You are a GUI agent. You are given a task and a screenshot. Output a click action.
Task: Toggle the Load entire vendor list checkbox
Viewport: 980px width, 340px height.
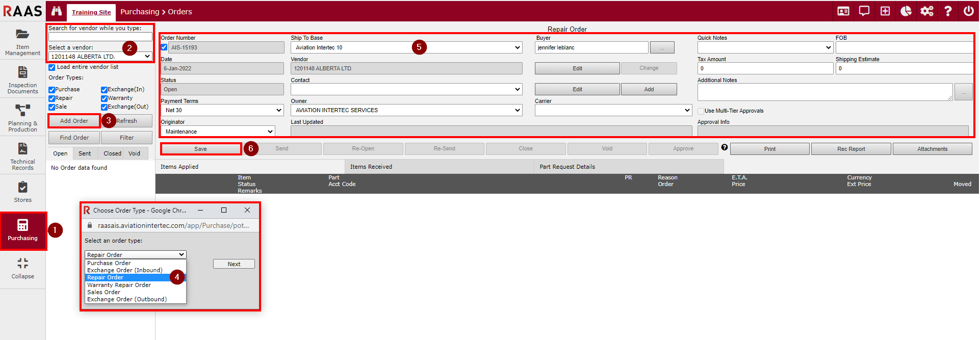tap(52, 67)
